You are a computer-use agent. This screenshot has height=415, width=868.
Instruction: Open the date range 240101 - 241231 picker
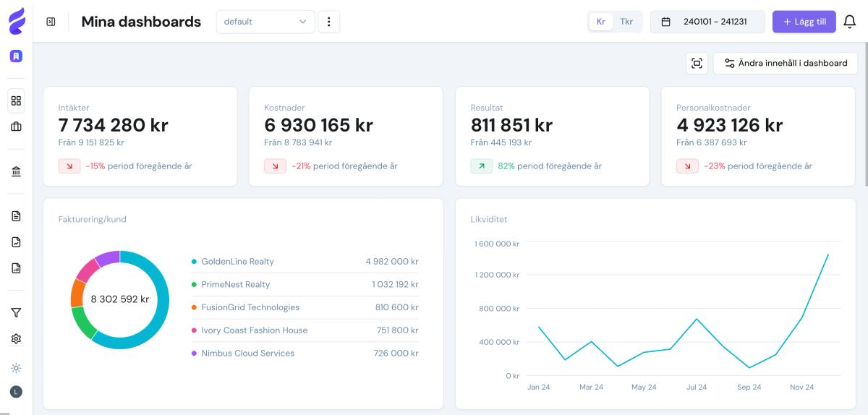coord(707,22)
